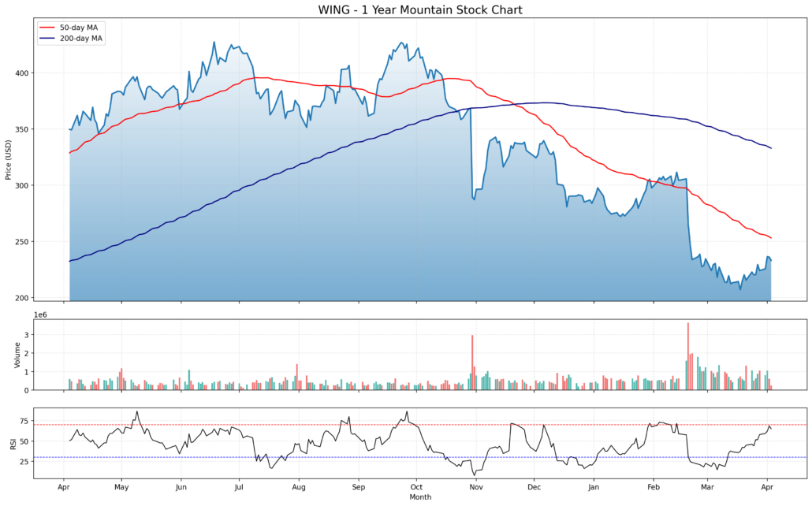Click the 'Nov' month label
The width and height of the screenshot is (812, 506).
tap(476, 487)
